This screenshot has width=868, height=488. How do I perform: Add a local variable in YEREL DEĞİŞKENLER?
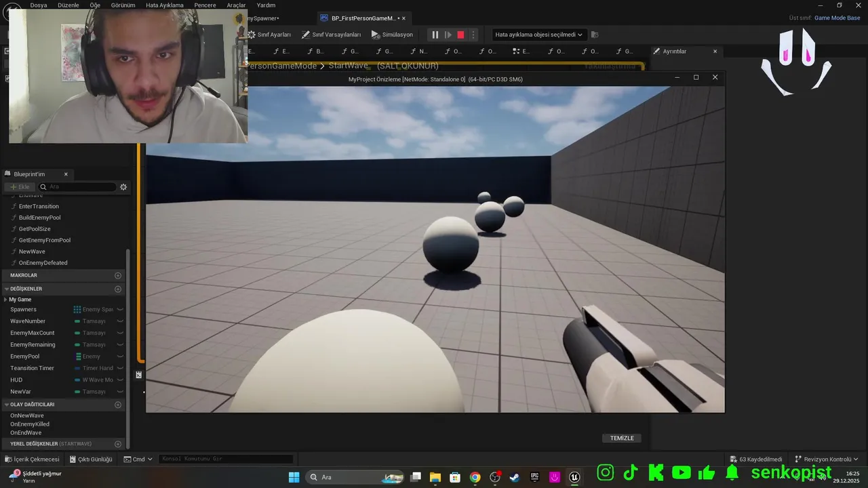point(118,444)
